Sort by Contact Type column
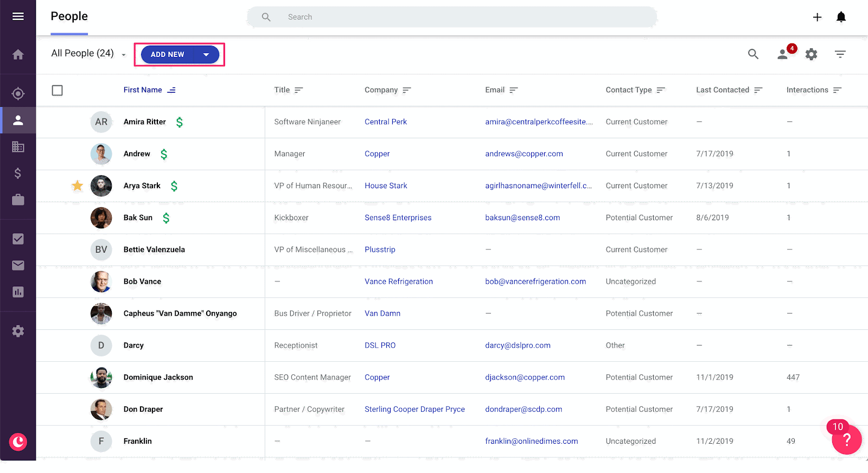Image resolution: width=868 pixels, height=473 pixels. tap(635, 90)
